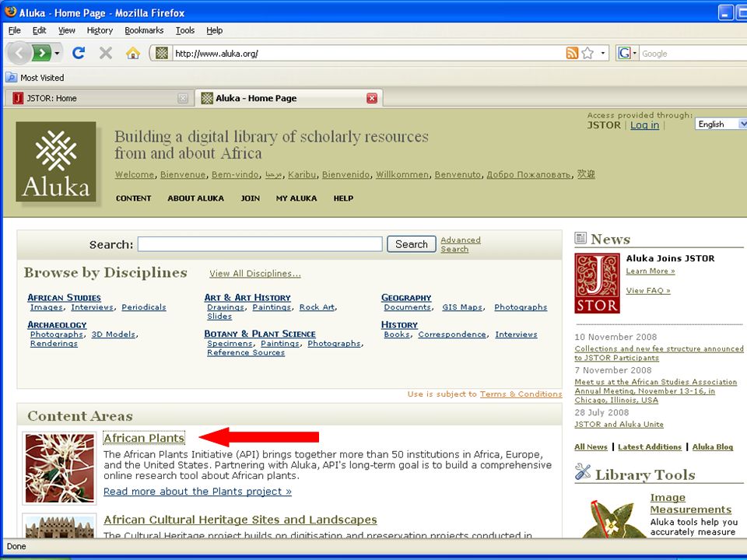The height and width of the screenshot is (560, 747).
Task: Open the English language dropdown
Action: [x=721, y=124]
